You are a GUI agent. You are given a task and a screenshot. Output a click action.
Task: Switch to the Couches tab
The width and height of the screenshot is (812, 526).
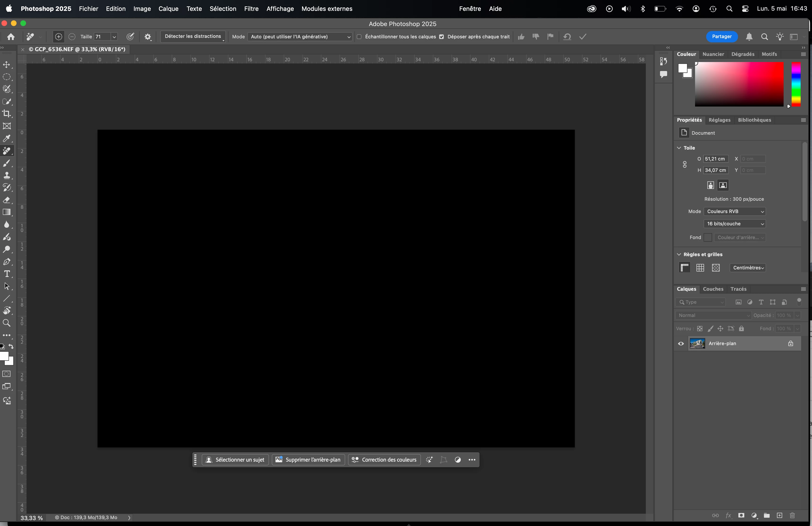[713, 289]
